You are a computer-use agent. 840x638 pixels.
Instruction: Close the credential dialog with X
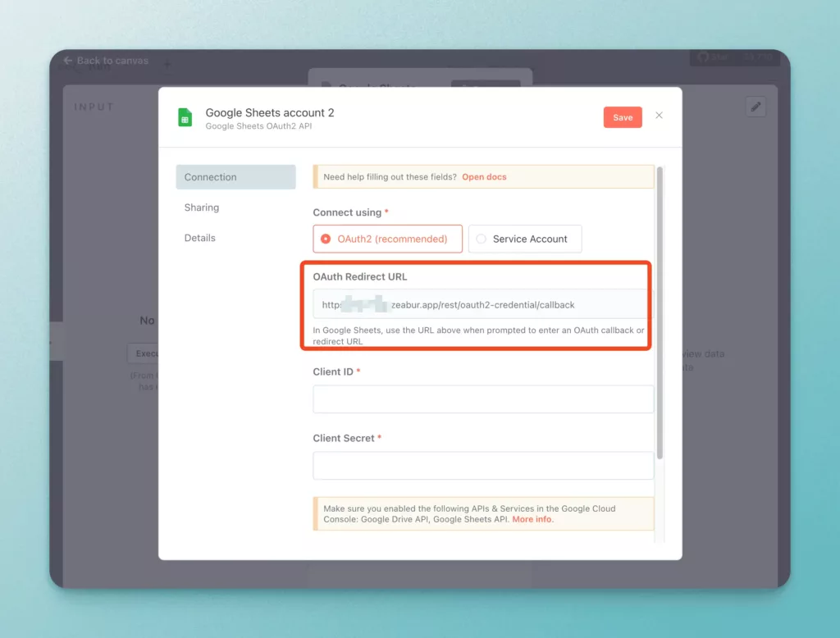659,116
